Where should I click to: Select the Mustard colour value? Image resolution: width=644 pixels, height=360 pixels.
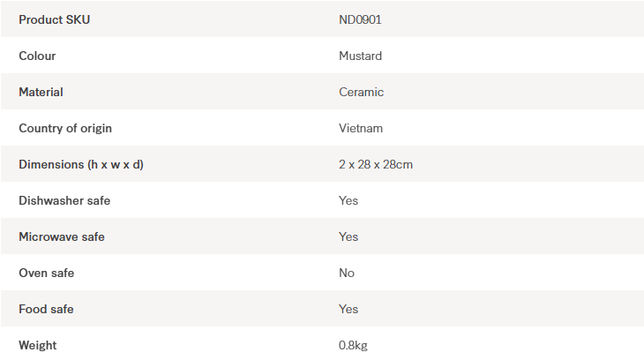pos(360,56)
